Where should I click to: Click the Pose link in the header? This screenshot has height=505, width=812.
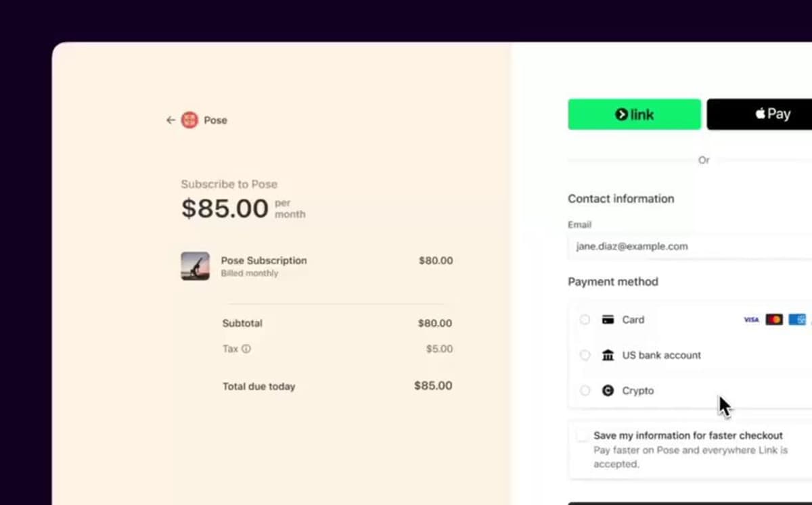pos(216,120)
